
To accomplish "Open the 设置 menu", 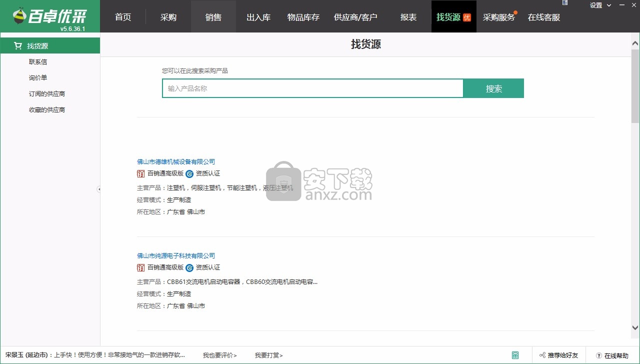I will [x=596, y=5].
